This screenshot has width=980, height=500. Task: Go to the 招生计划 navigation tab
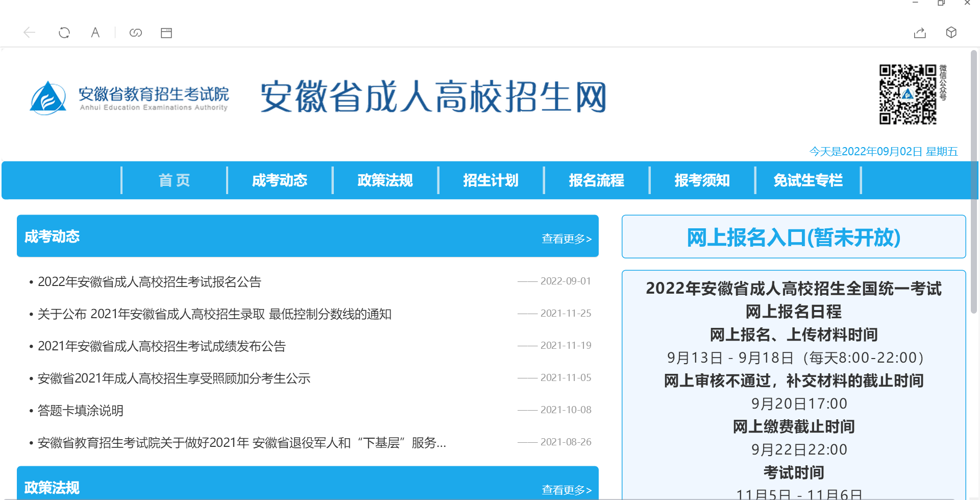pyautogui.click(x=491, y=180)
